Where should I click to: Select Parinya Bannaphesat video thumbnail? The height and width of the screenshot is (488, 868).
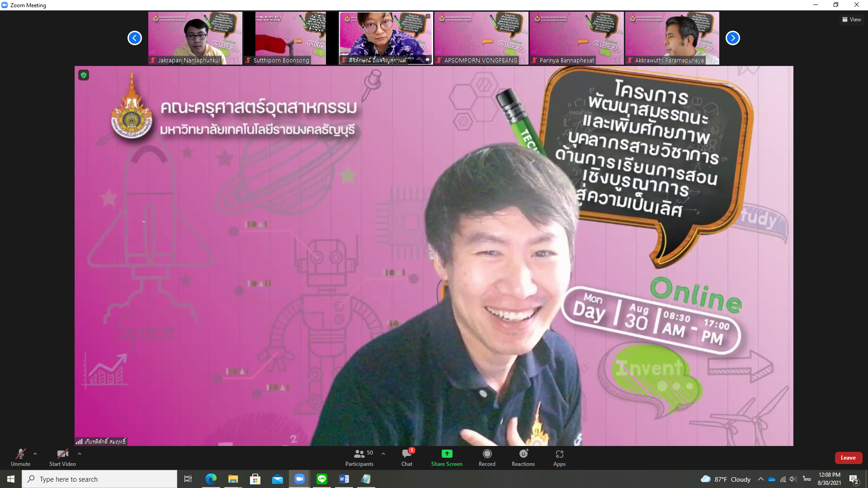point(577,38)
